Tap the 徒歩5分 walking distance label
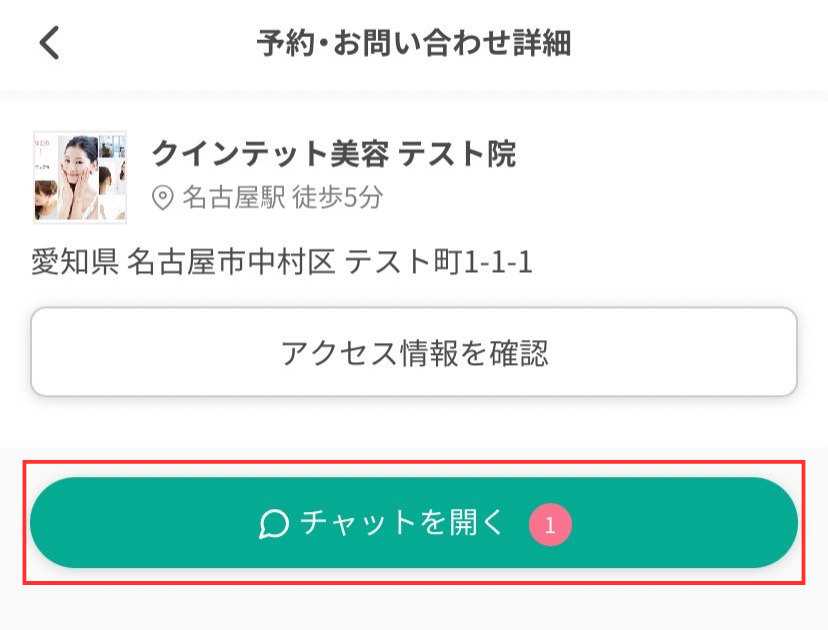 tap(338, 198)
